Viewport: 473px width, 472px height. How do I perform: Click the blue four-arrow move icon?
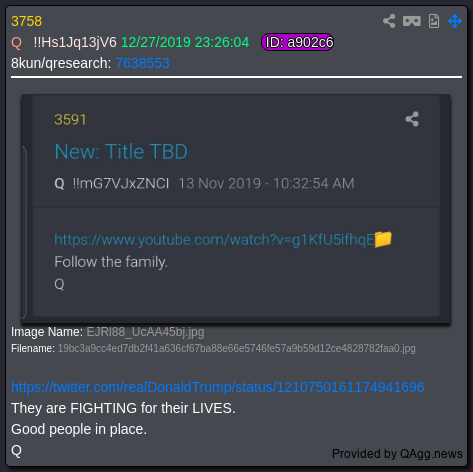(455, 21)
